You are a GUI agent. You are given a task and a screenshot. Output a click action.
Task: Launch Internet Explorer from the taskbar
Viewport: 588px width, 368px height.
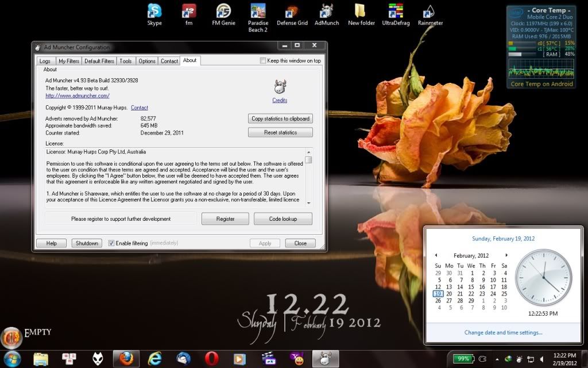point(154,359)
